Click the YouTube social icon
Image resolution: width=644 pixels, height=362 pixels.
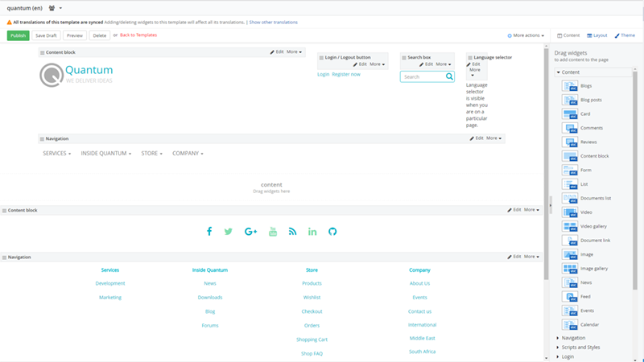point(273,232)
